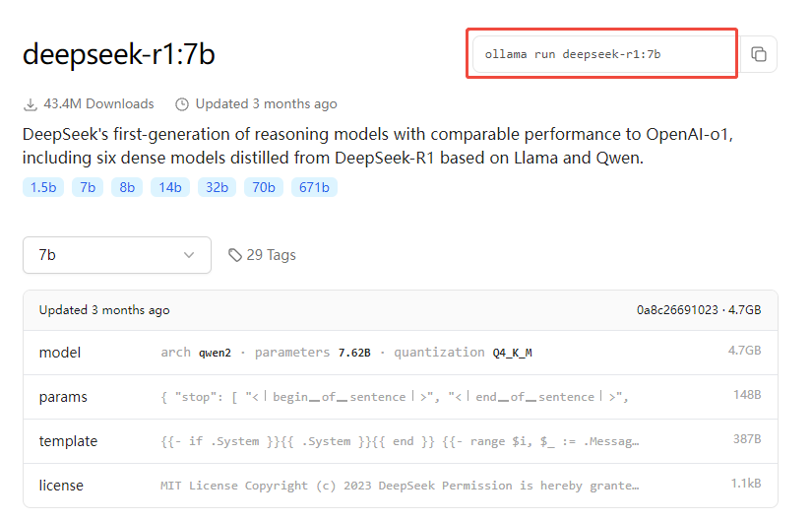
Task: Click the download arrow icon
Action: [31, 104]
